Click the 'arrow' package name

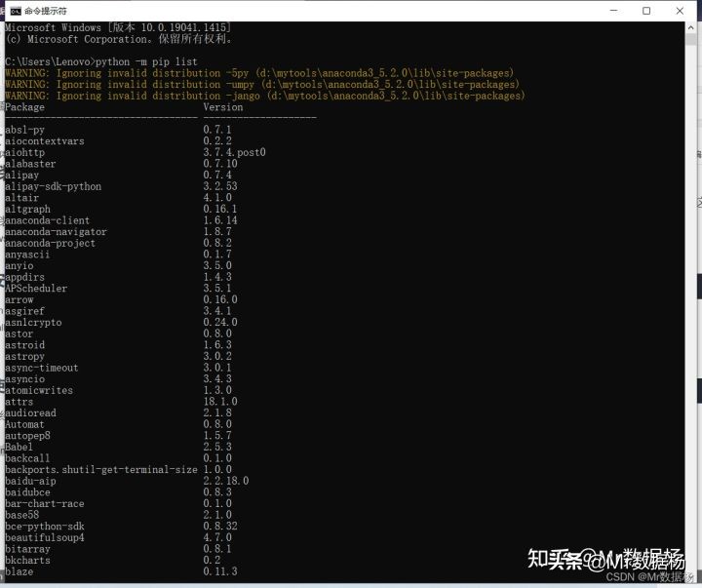[19, 299]
